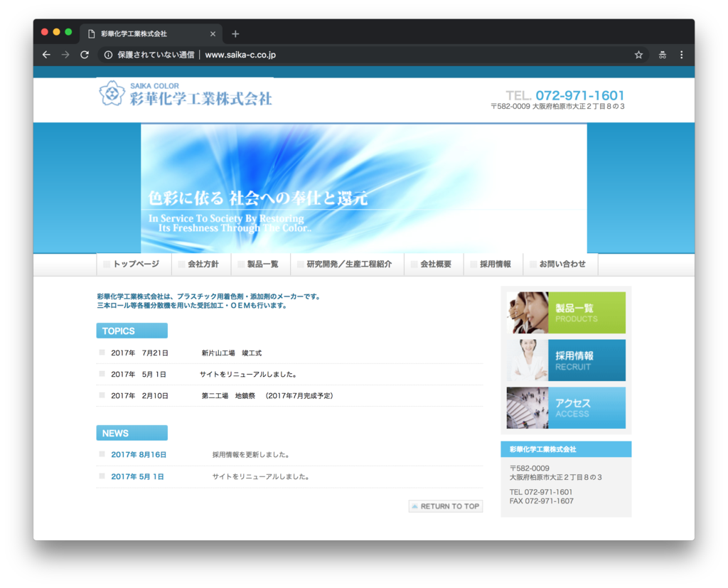
Task: Open the 研究開発／生産工程紹介 navigation item
Action: [347, 264]
